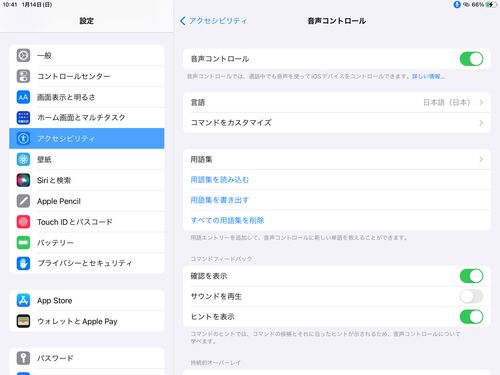This screenshot has width=500, height=375.
Task: Tap the コントロールセンター icon
Action: coord(23,76)
